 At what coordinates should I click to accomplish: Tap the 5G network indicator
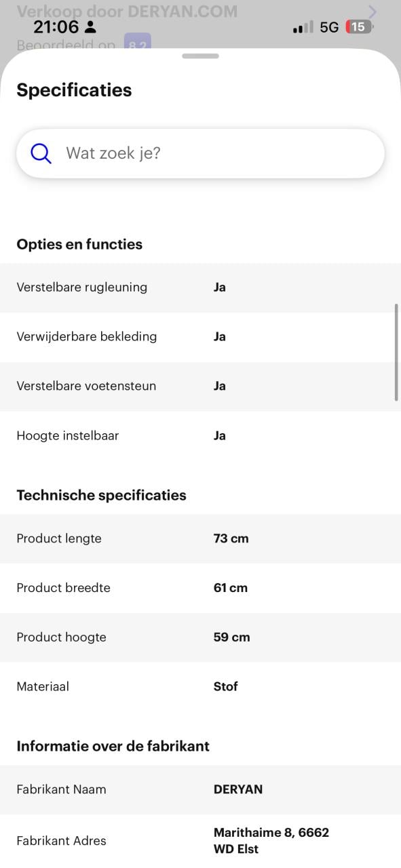point(329,27)
